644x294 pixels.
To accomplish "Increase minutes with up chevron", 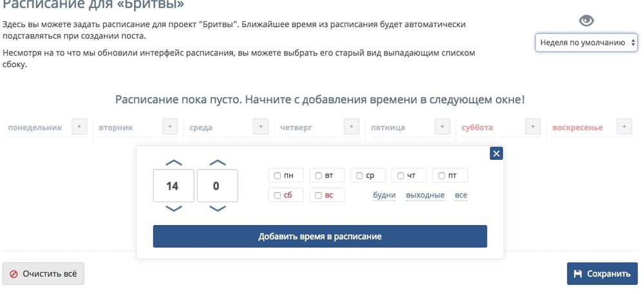I will click(x=218, y=163).
